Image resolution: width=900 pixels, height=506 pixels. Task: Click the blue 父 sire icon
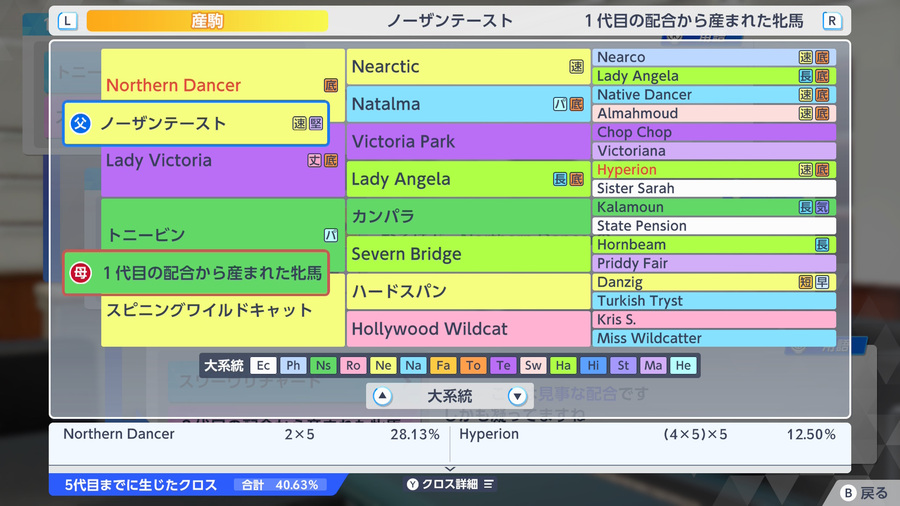[81, 123]
